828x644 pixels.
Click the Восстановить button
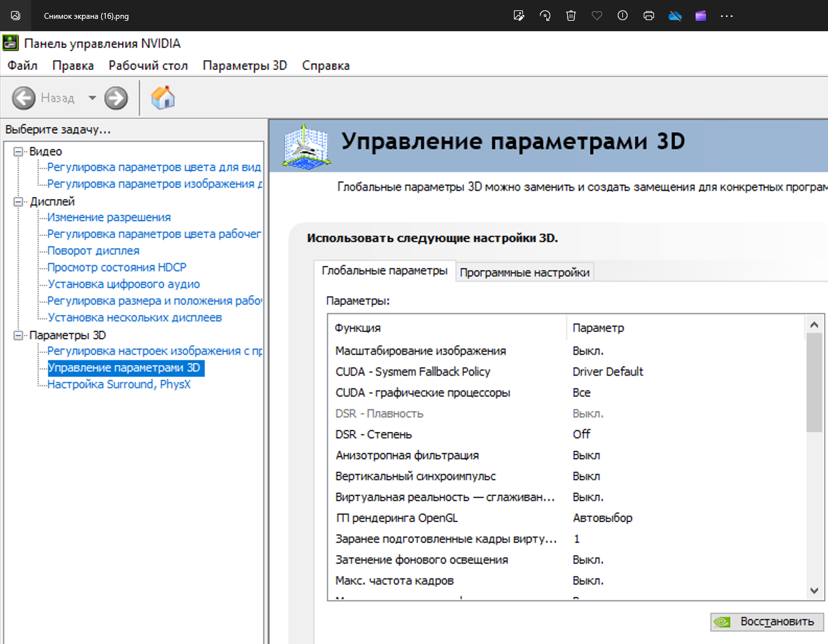[767, 622]
